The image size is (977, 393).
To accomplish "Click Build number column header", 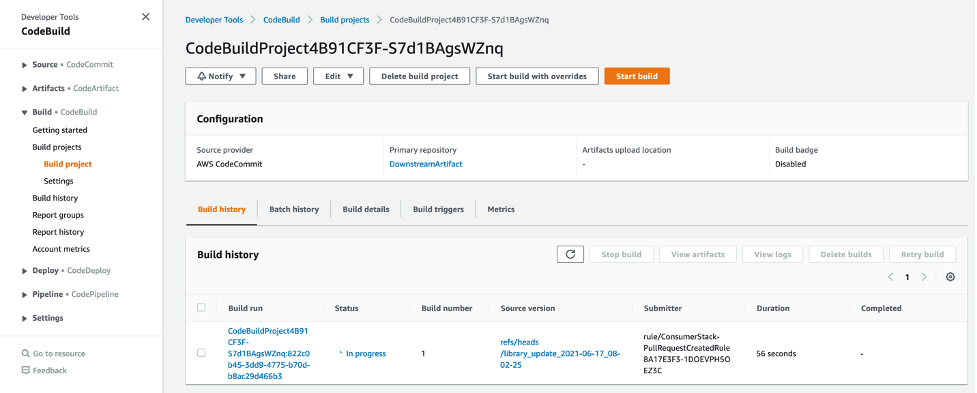I will click(x=447, y=308).
